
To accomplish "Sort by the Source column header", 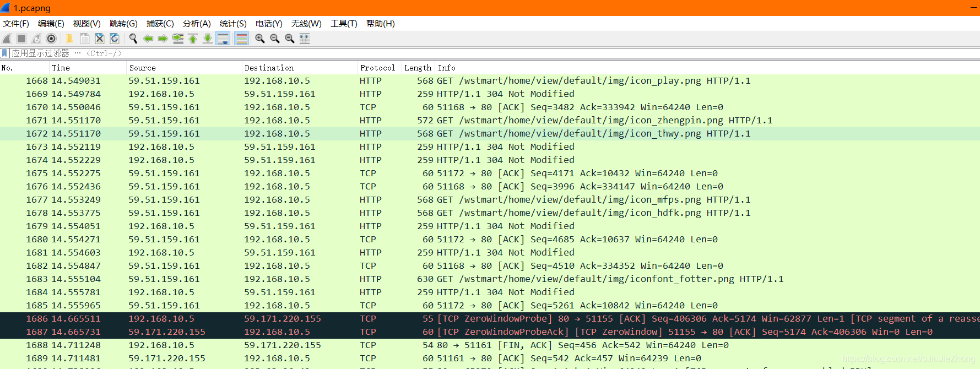I will click(185, 68).
